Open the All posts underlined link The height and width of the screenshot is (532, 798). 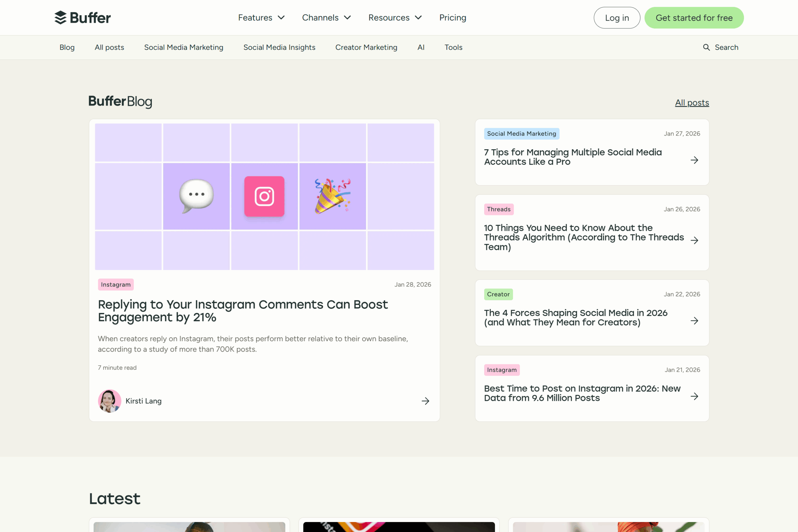691,103
